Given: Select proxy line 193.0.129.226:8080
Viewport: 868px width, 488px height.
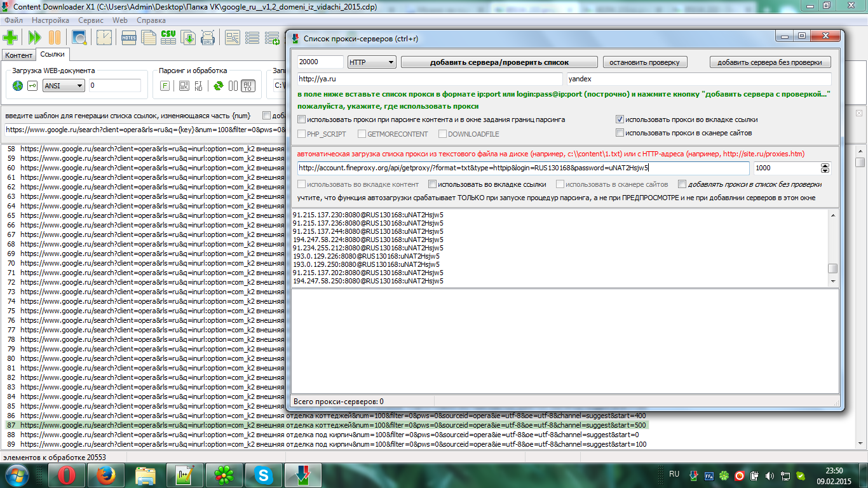Looking at the screenshot, I should tap(366, 256).
